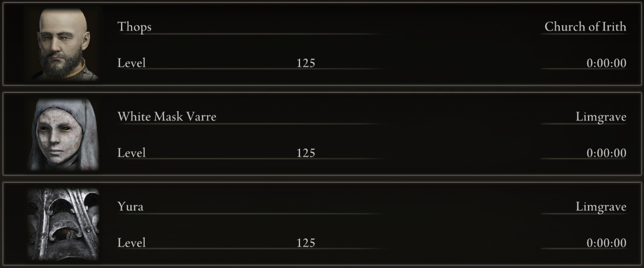The height and width of the screenshot is (268, 644).
Task: Select Thops bald bearded character portrait
Action: [x=63, y=44]
